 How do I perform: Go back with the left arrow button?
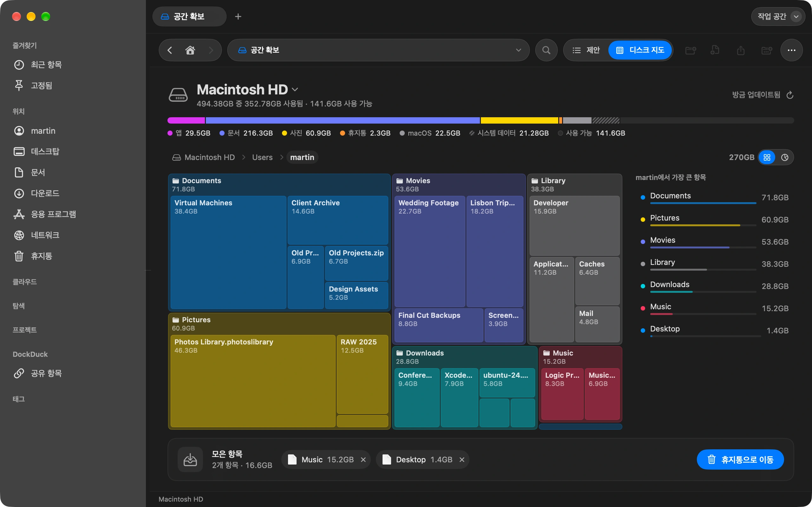170,50
